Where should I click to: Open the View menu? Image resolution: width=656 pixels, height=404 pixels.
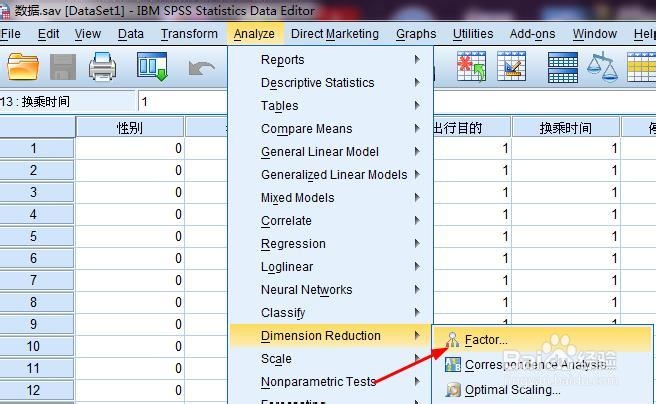[87, 33]
